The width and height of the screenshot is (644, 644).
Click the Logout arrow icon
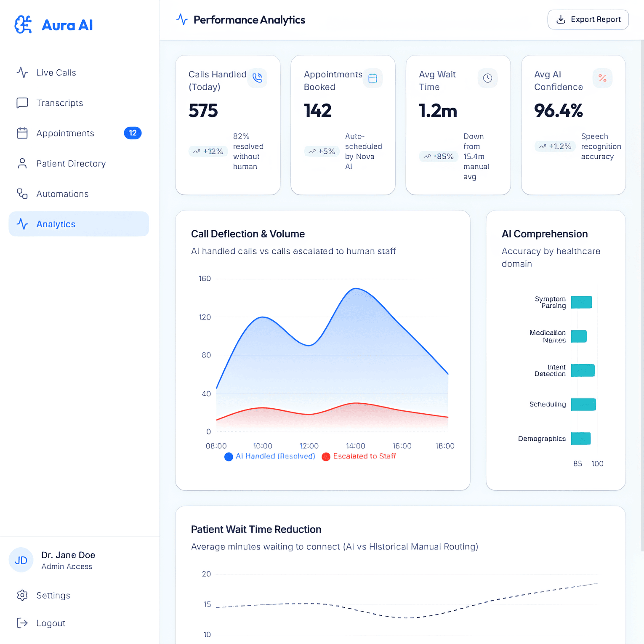pos(22,623)
